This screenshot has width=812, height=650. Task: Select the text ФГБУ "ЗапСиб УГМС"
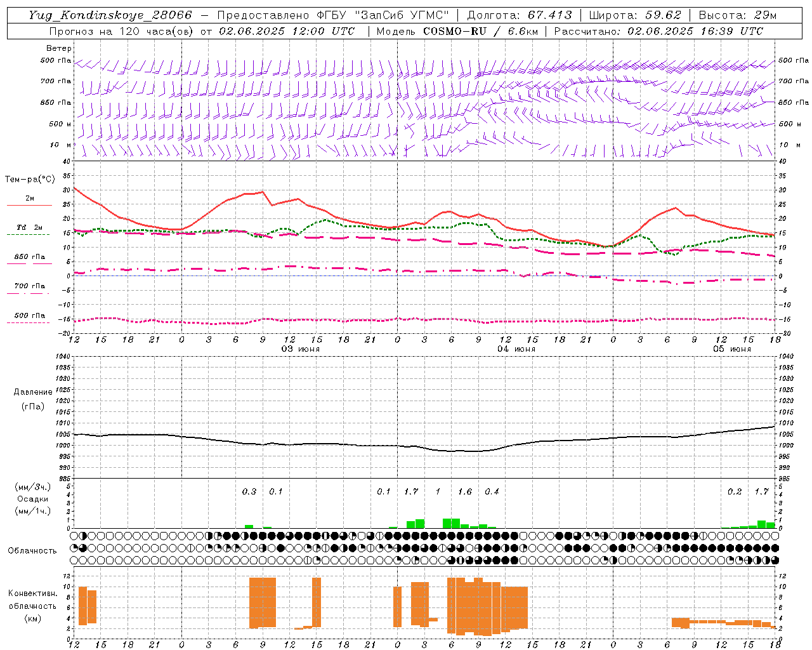click(383, 15)
